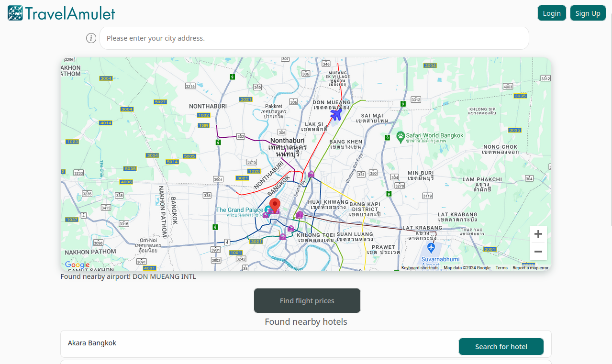Click the Find flight prices button
This screenshot has width=612, height=364.
click(x=307, y=300)
